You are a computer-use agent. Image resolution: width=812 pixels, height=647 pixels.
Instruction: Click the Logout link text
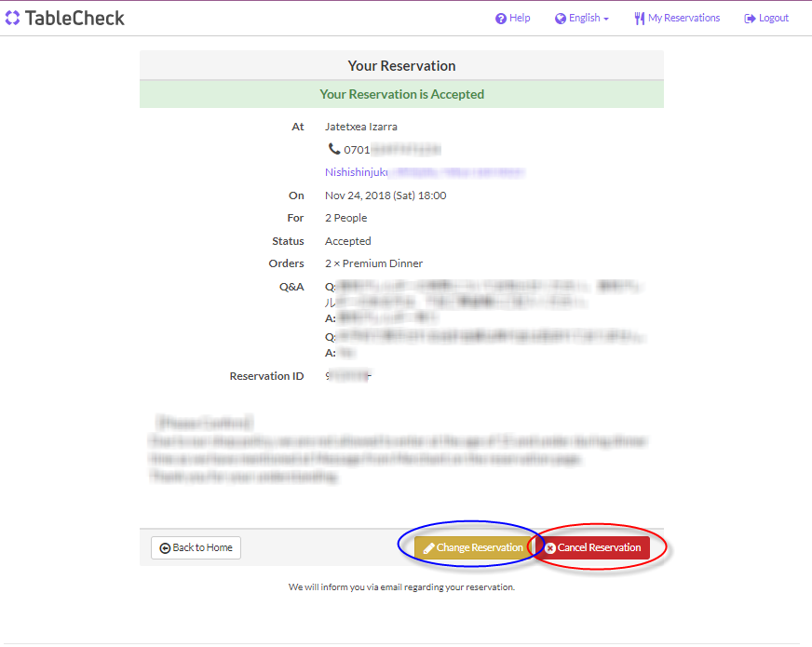click(773, 19)
